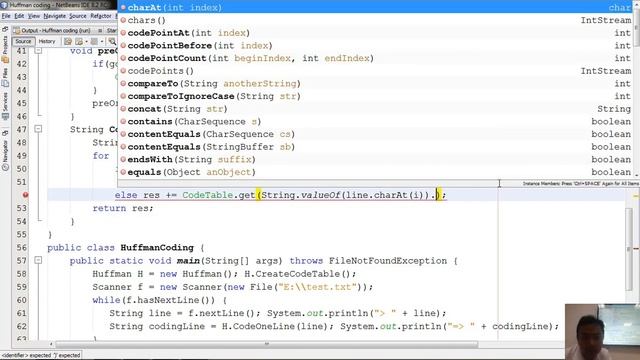
Task: Click CodeTable.get in the else line
Action: pos(219,195)
